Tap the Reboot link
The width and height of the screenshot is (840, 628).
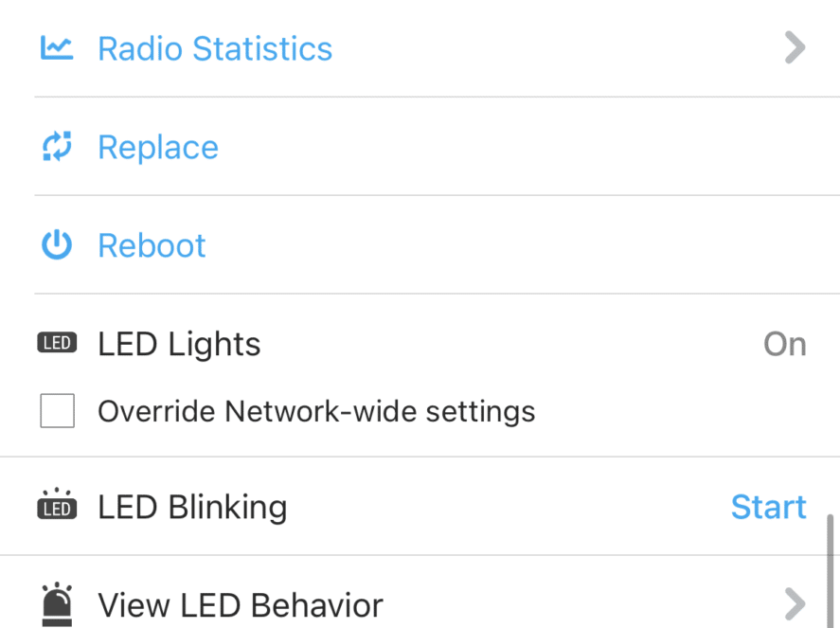coord(152,246)
